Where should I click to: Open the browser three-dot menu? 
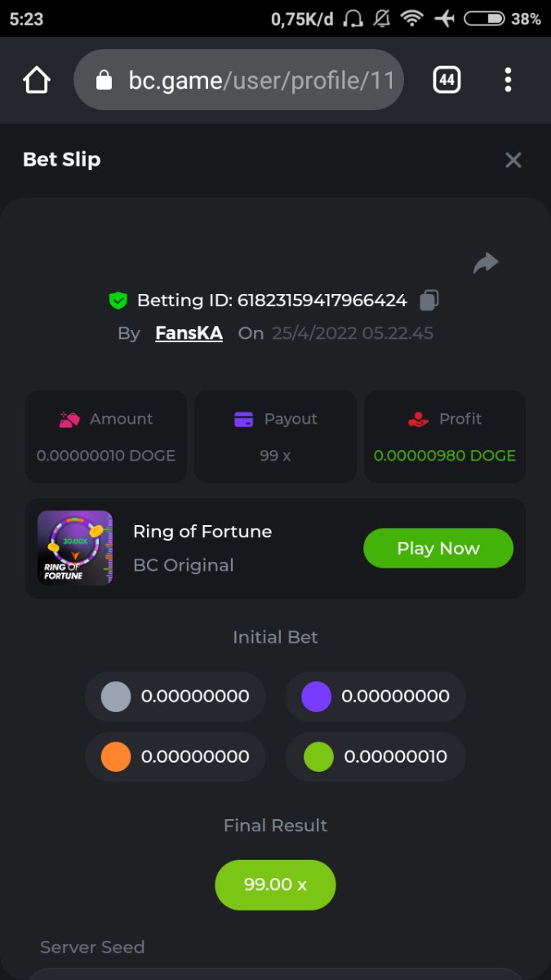coord(508,80)
